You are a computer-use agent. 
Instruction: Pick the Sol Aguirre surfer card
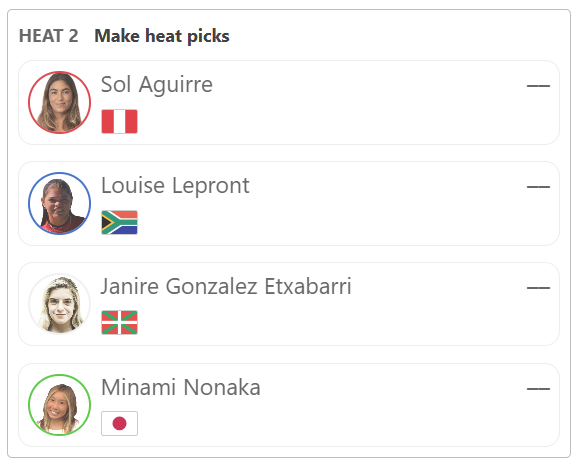(x=289, y=102)
